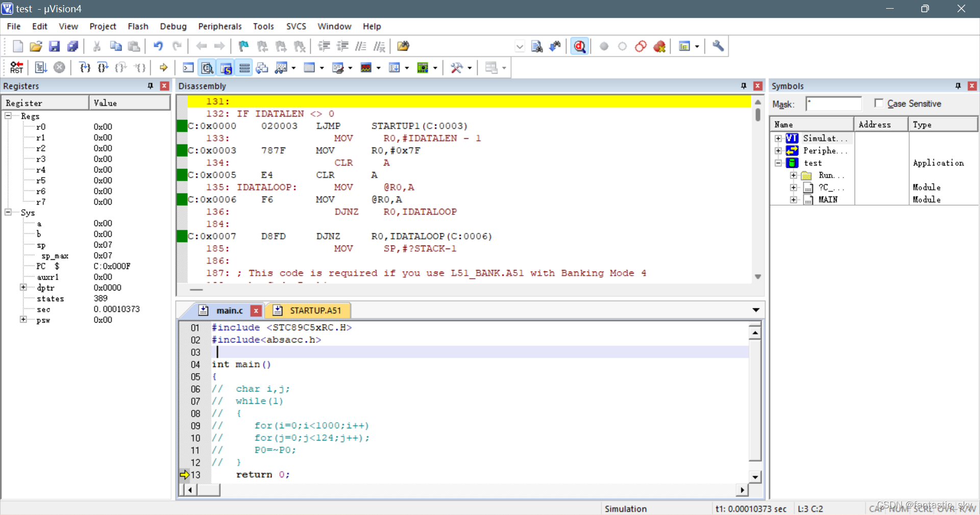Toggle pin on the Disassembly panel
Viewport: 980px width, 515px height.
coord(744,86)
